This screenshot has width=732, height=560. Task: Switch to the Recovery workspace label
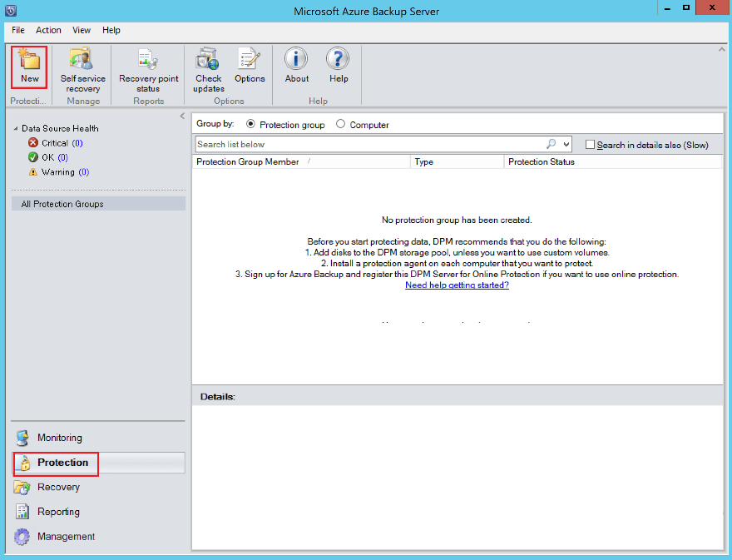coord(58,487)
